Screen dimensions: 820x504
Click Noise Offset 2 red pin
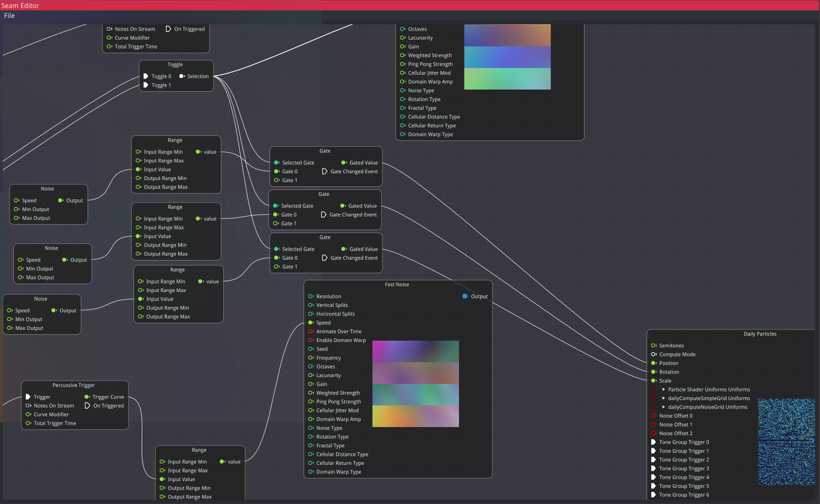click(653, 433)
